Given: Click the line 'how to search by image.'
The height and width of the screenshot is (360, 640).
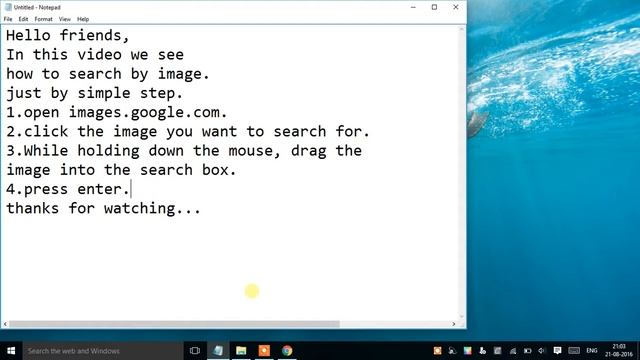Looking at the screenshot, I should (x=108, y=74).
